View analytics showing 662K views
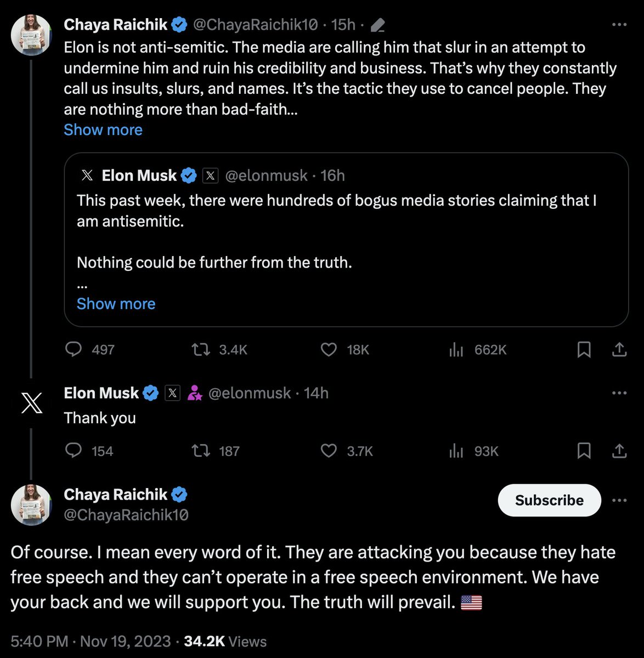 [x=456, y=350]
